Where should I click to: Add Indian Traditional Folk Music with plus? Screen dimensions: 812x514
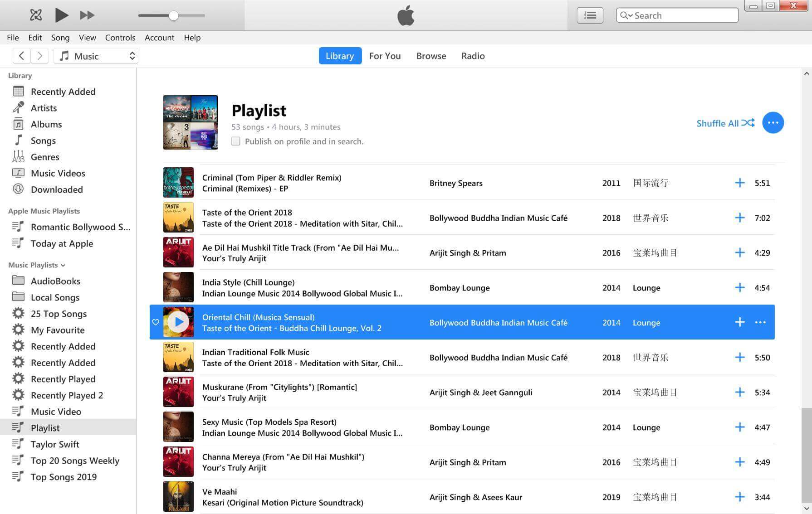[739, 357]
